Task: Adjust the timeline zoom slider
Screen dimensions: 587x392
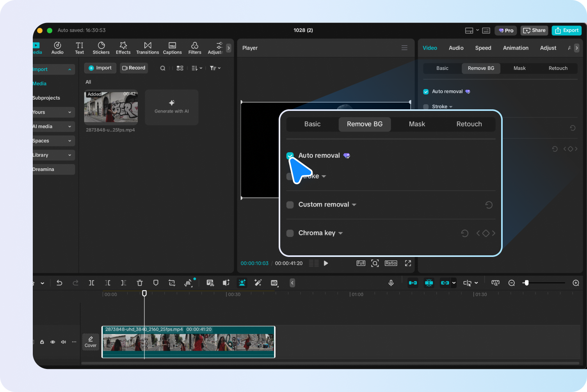Action: (527, 283)
